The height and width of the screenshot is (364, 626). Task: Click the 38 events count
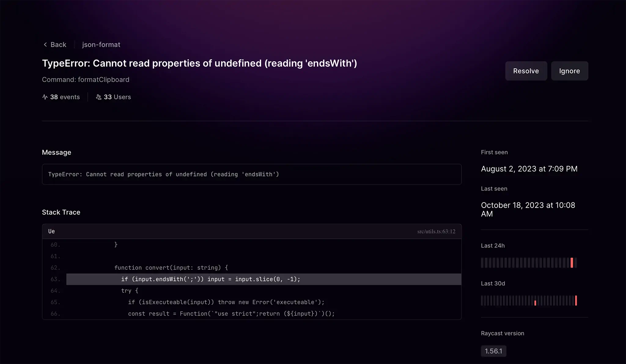(65, 97)
